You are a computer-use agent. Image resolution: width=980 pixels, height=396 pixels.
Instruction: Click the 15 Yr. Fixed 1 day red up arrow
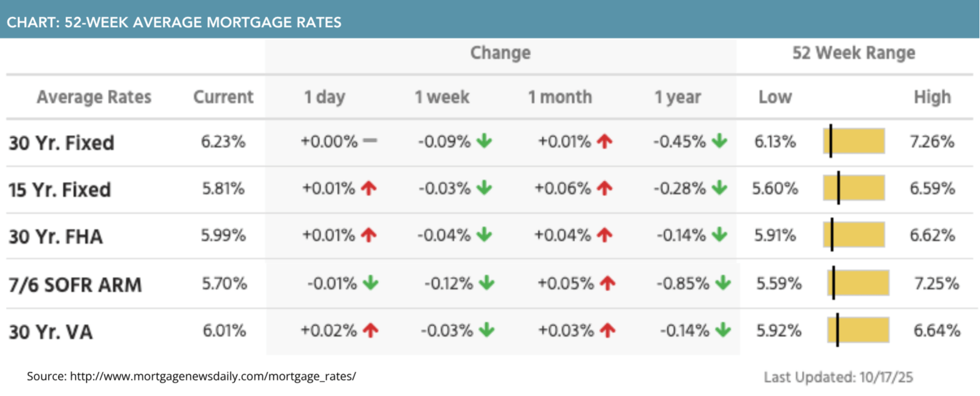(369, 188)
